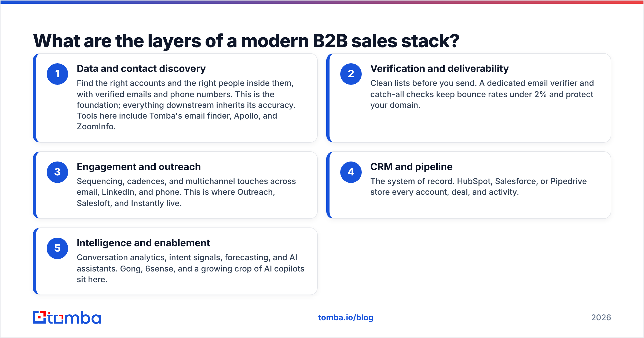Screen dimensions: 644x338
Task: Click the number 3 circle badge
Action: coord(57,172)
